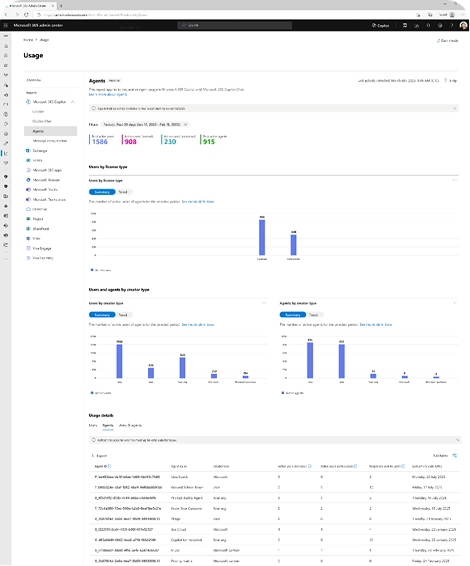Open a new browser tab with plus
The height and width of the screenshot is (566, 470).
coord(61,6)
